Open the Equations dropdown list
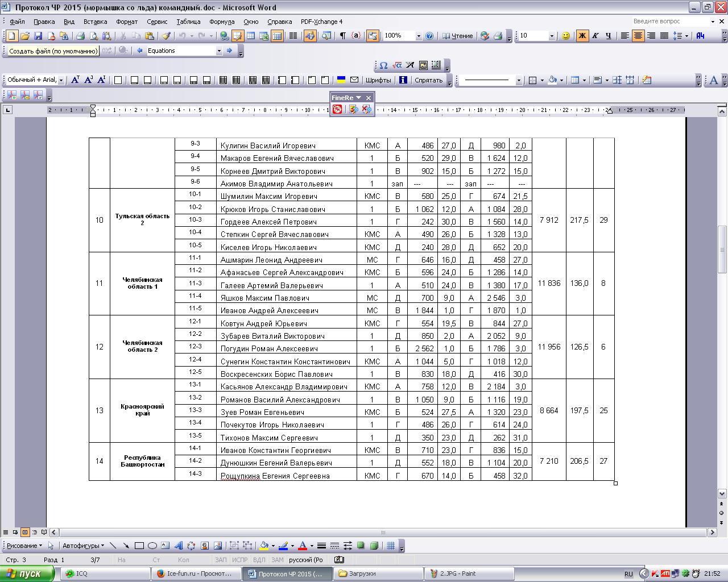This screenshot has width=728, height=582. pyautogui.click(x=218, y=51)
